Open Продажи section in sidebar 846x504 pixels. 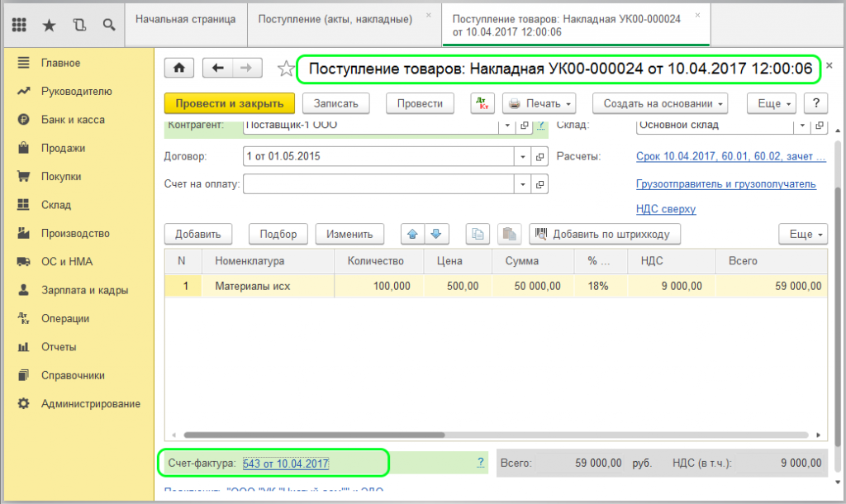(x=63, y=148)
